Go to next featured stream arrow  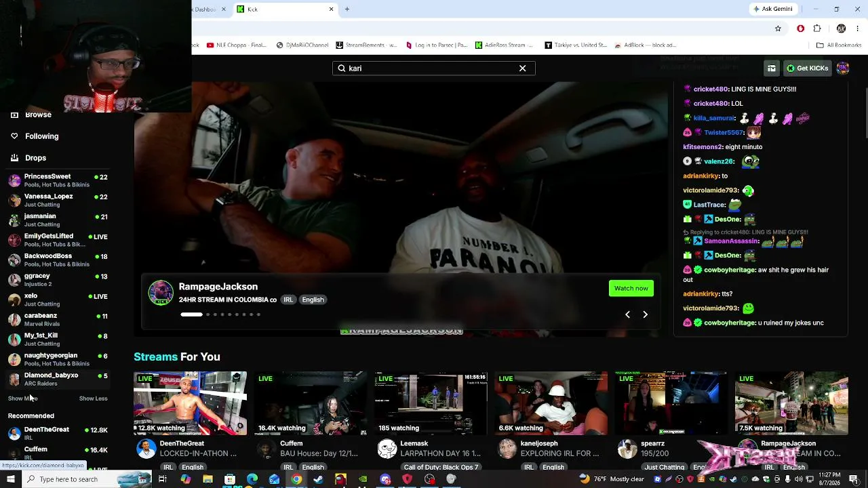coord(645,314)
